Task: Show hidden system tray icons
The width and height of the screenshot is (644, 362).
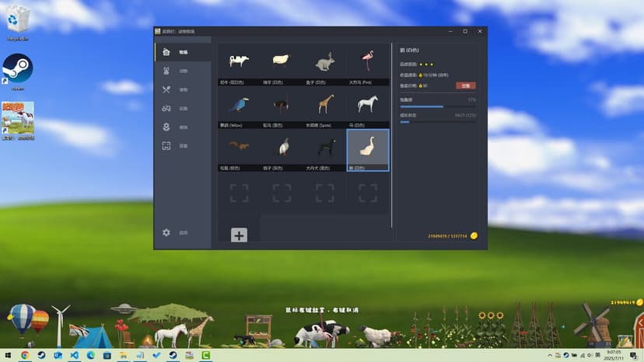Action: point(550,356)
